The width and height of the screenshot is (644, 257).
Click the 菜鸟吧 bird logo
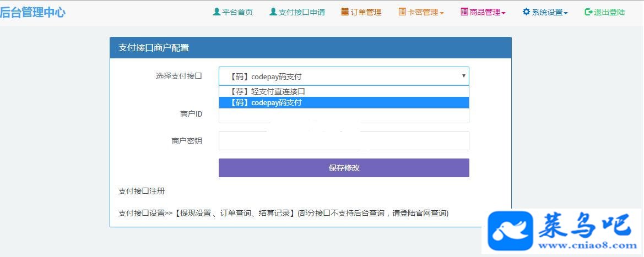click(x=511, y=231)
